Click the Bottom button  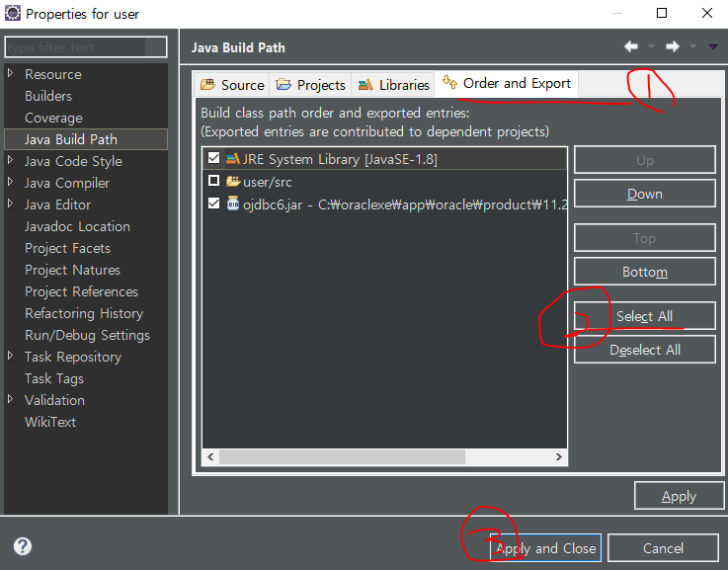coord(644,272)
